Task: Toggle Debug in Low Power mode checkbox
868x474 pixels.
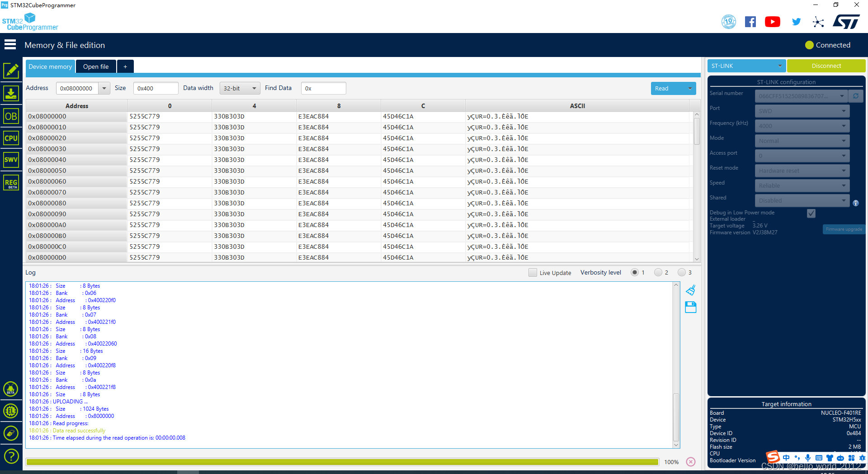Action: coord(811,213)
